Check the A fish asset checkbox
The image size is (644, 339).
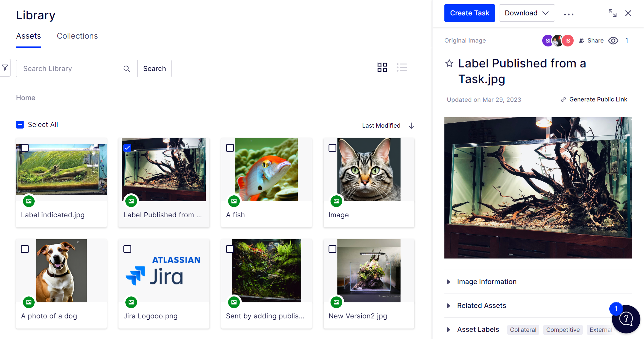[x=230, y=148]
